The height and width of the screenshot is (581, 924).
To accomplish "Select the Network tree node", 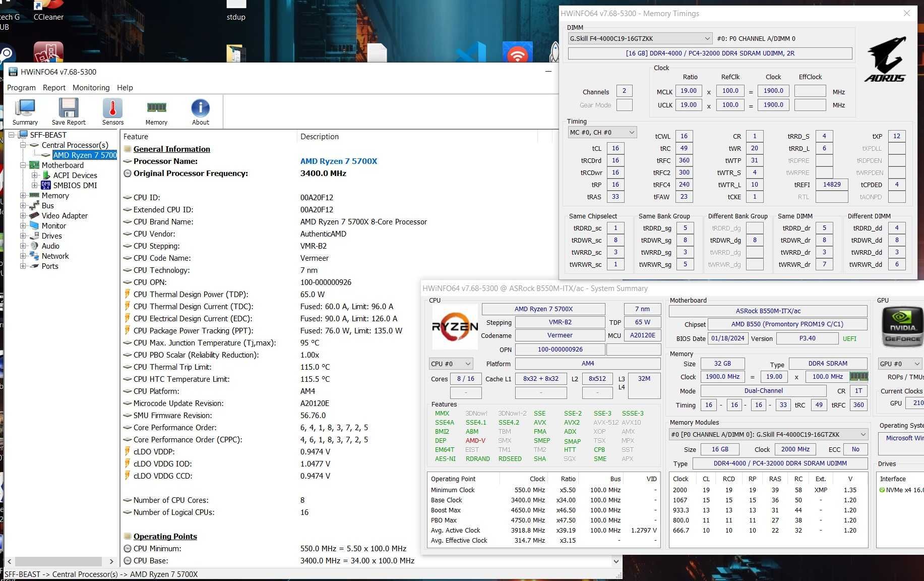I will click(x=55, y=256).
